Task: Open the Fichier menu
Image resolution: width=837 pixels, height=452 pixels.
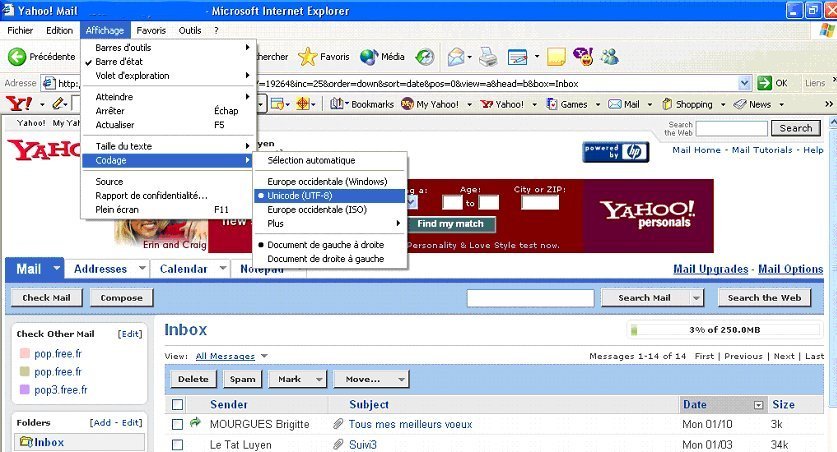Action: (x=20, y=30)
